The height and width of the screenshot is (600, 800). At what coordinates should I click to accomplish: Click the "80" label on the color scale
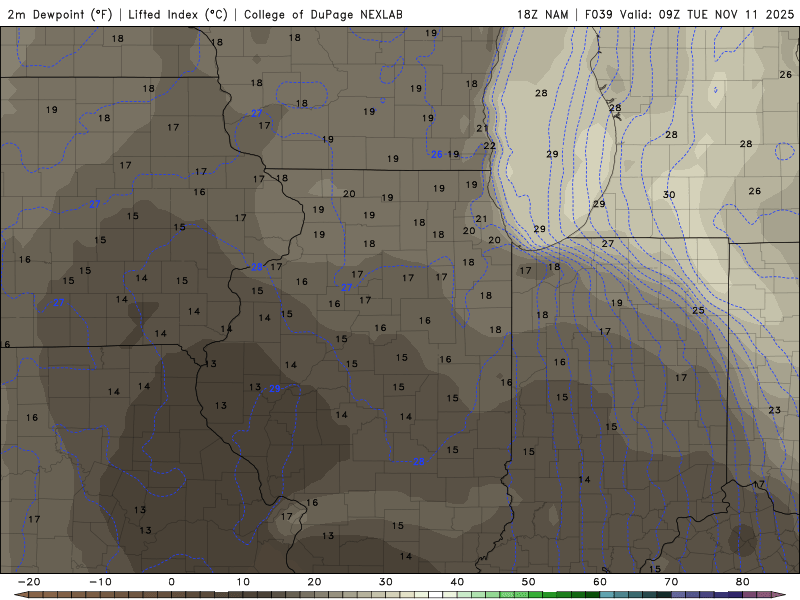[x=742, y=582]
